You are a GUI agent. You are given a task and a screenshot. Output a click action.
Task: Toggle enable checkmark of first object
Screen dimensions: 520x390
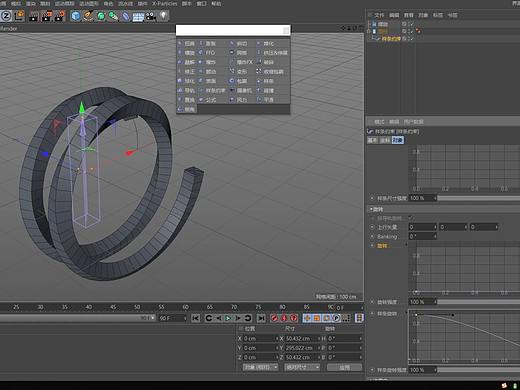412,24
